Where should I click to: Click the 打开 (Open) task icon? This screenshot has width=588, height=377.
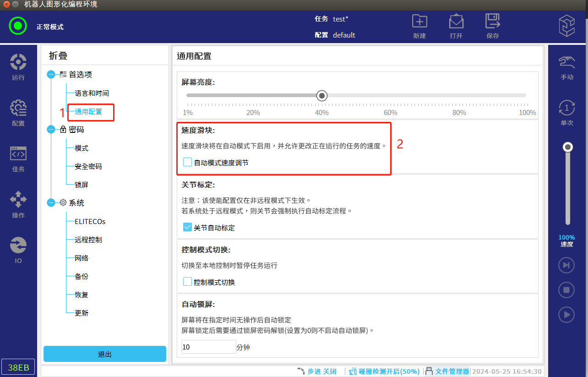(x=456, y=26)
